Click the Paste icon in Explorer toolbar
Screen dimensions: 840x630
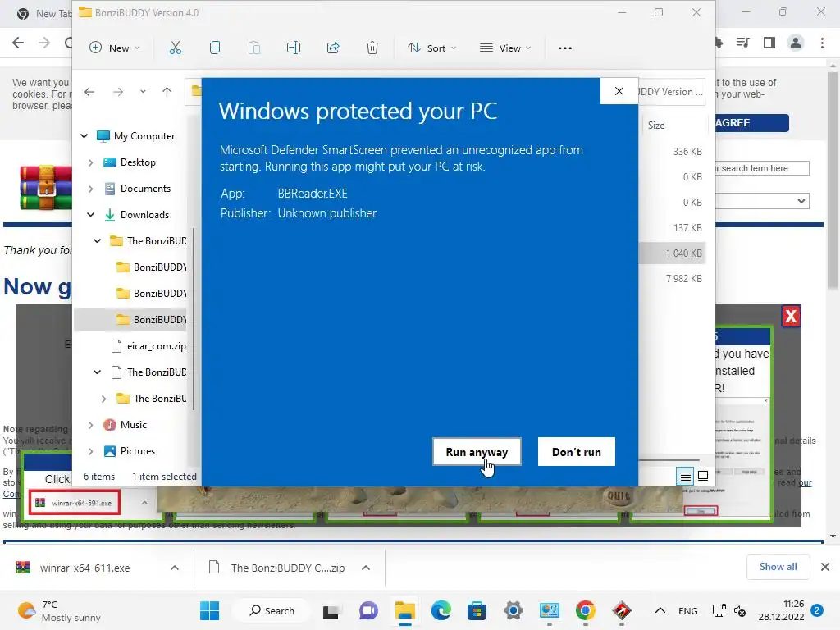tap(254, 48)
